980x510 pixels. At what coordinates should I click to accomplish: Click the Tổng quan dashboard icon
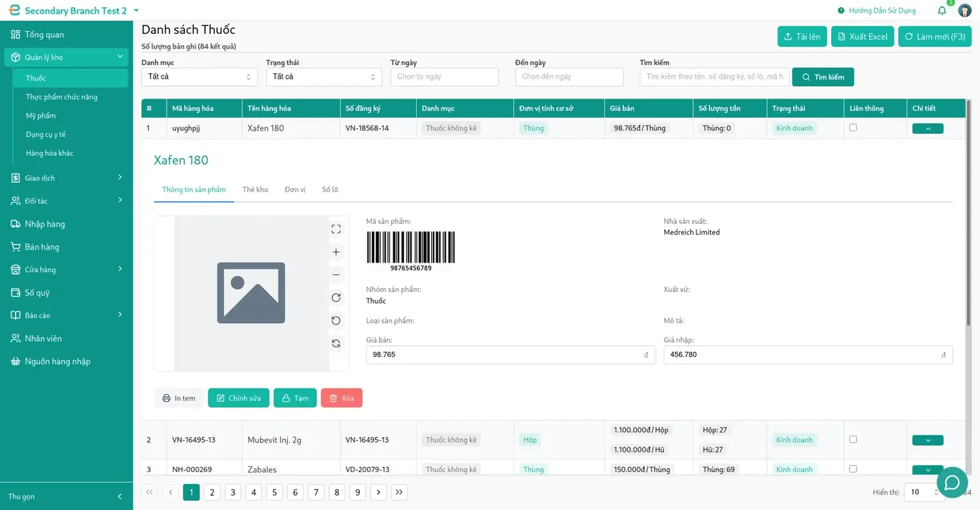coord(16,35)
